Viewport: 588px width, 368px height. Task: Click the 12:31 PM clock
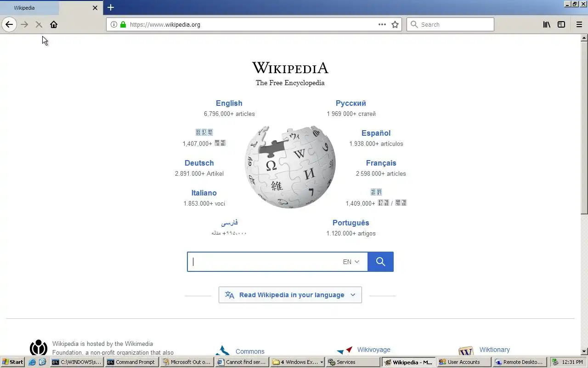[x=572, y=362]
